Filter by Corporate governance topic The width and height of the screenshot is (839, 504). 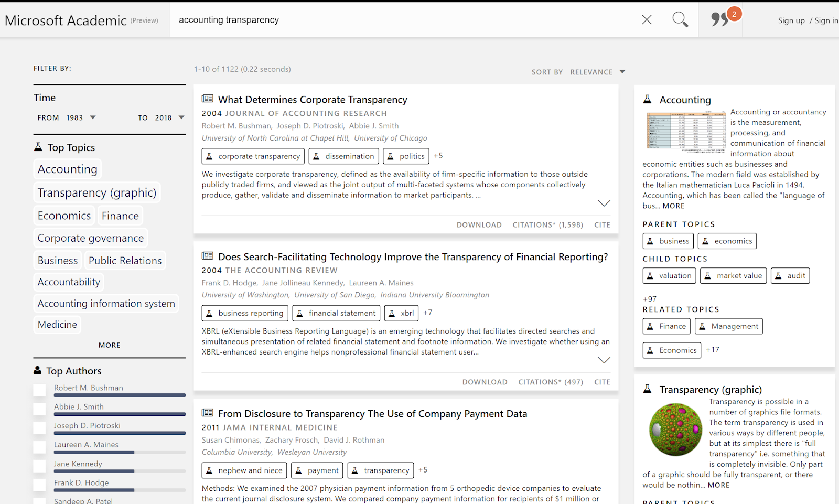[x=91, y=238]
